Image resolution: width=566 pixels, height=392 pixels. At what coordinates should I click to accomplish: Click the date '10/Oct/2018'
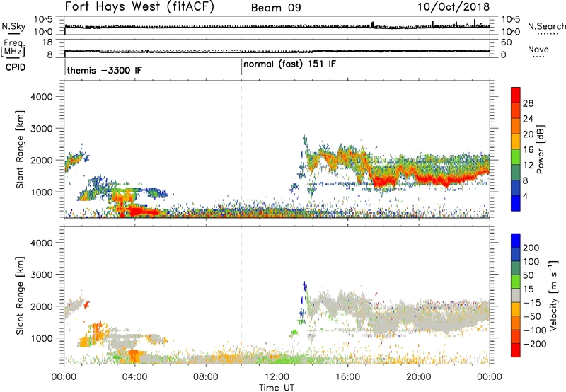point(454,7)
